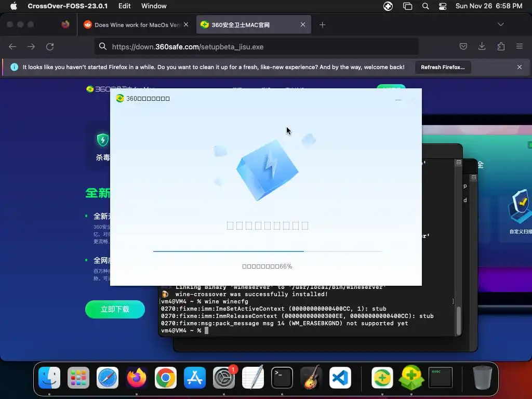Close the Reddit Wine tab
The image size is (532, 399).
[x=186, y=24]
